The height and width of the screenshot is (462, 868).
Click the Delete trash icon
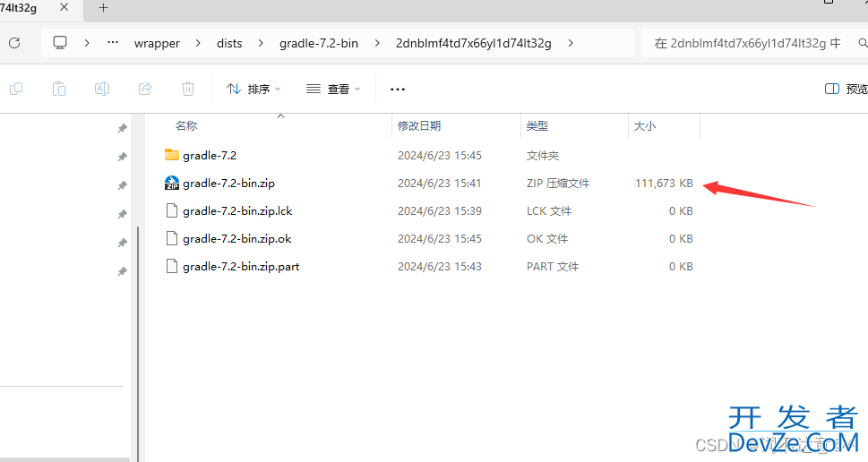point(188,89)
